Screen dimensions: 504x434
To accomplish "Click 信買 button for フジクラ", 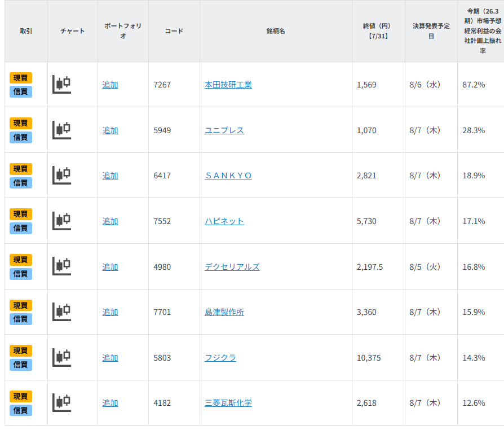I will point(20,365).
